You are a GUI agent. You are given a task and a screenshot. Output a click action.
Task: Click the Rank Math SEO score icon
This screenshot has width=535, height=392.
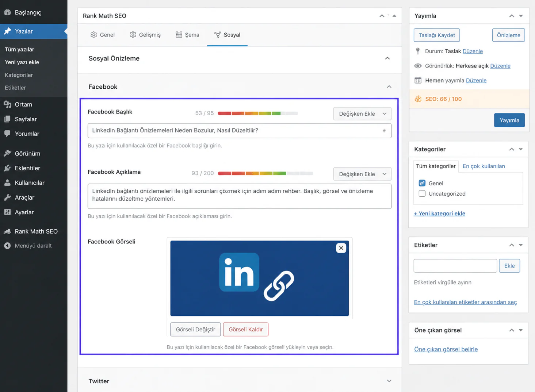pos(418,99)
